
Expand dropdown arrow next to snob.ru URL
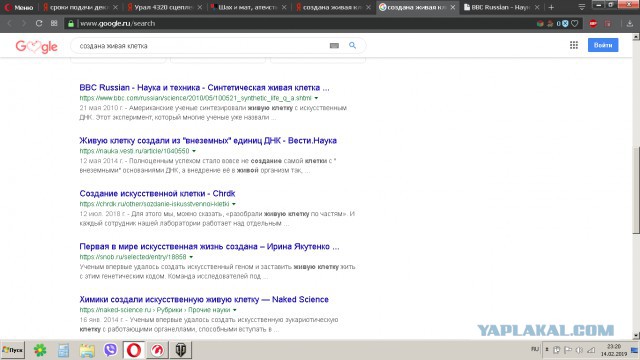pos(191,257)
